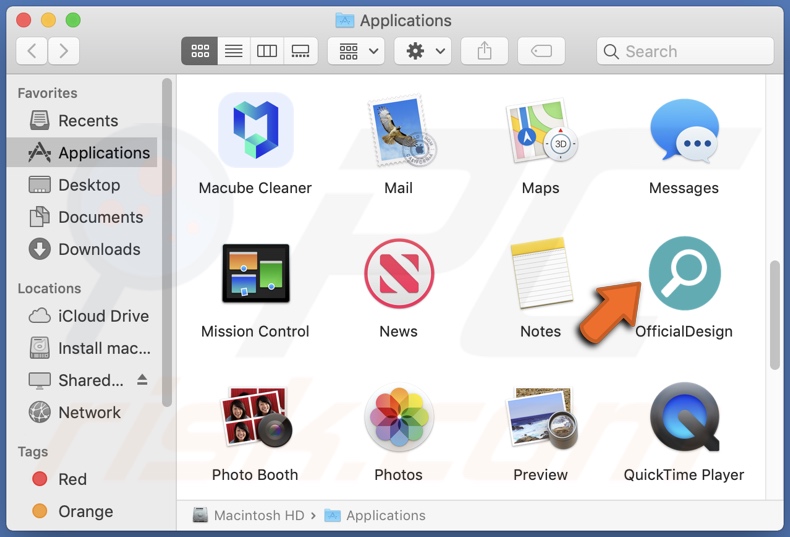Open the Mail app icon
Image resolution: width=790 pixels, height=537 pixels.
[x=402, y=130]
